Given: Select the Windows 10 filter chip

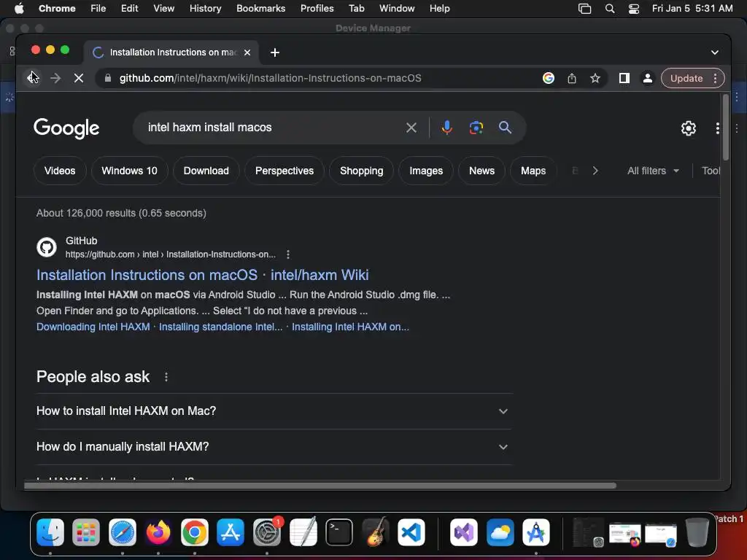Looking at the screenshot, I should 129,171.
